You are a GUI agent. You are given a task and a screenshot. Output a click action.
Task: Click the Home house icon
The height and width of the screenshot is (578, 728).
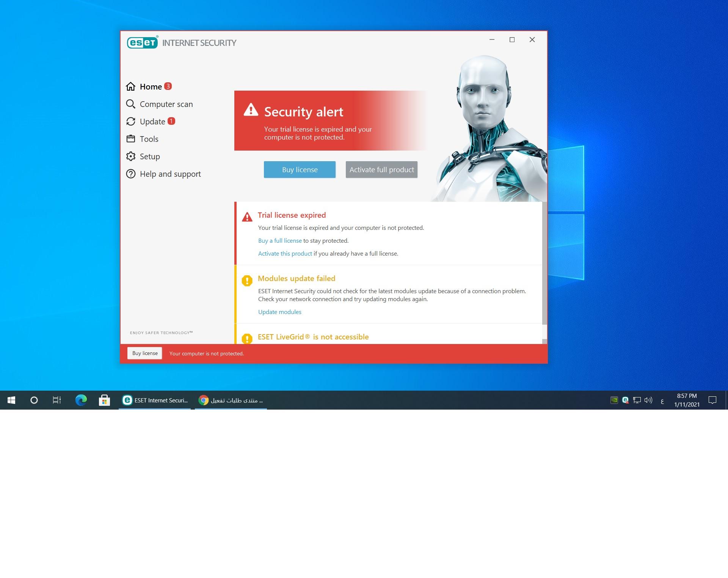tap(130, 86)
